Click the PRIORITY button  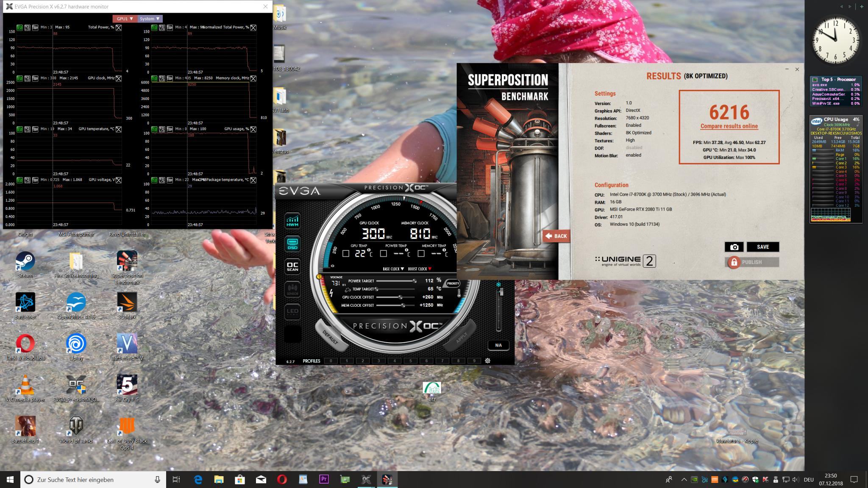[x=453, y=283]
